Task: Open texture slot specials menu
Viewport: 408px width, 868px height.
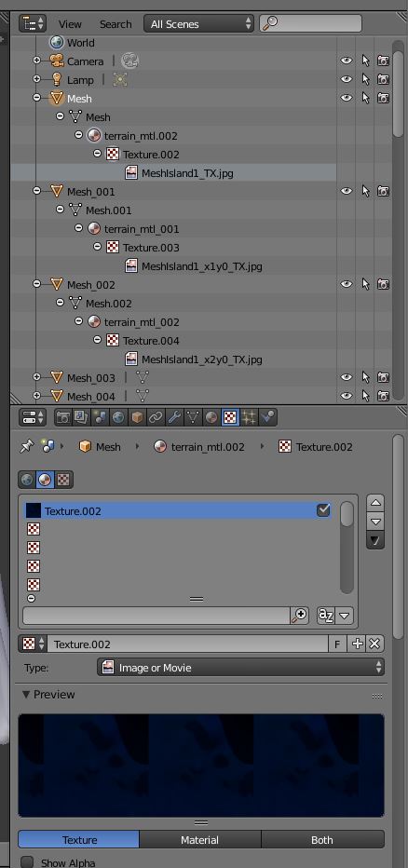Action: tap(375, 540)
